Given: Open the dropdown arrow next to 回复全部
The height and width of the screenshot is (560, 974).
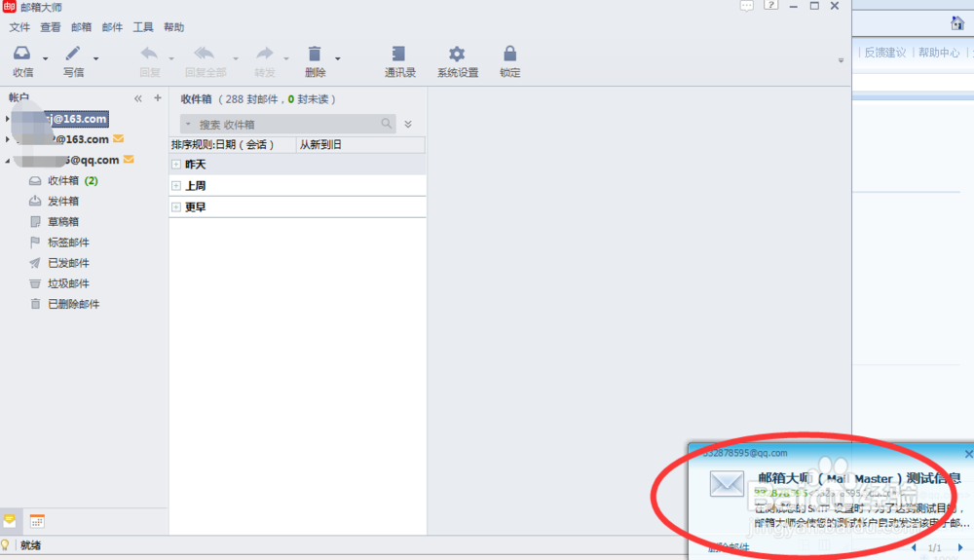Looking at the screenshot, I should pos(236,58).
